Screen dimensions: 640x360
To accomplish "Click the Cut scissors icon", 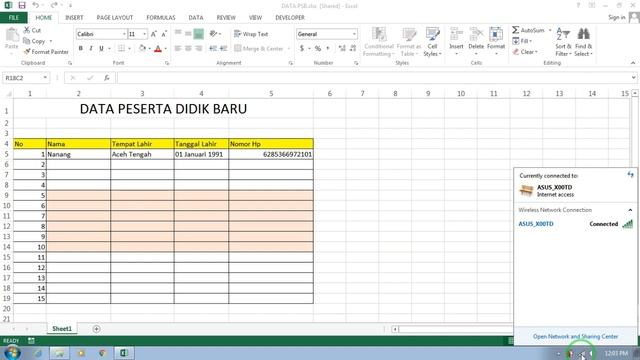I will point(27,30).
